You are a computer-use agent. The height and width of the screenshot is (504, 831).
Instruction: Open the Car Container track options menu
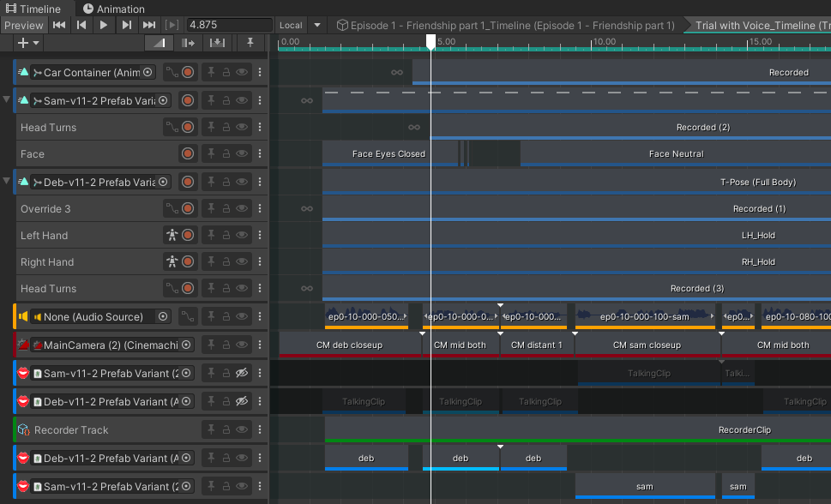260,74
